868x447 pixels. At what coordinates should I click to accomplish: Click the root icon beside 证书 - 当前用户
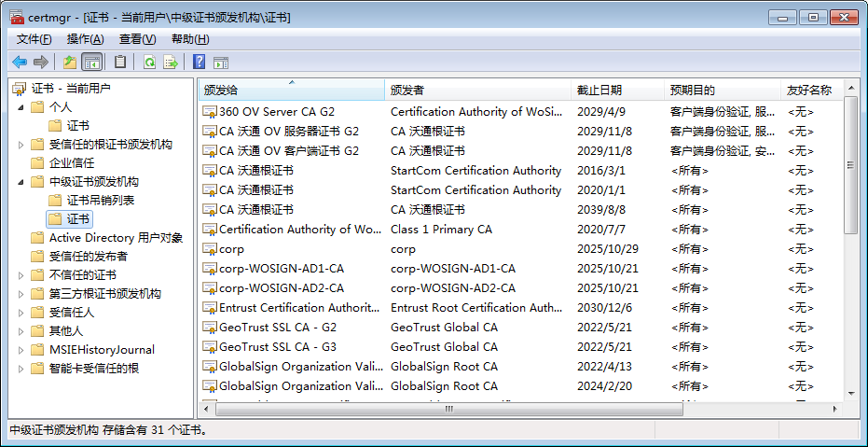click(x=20, y=88)
